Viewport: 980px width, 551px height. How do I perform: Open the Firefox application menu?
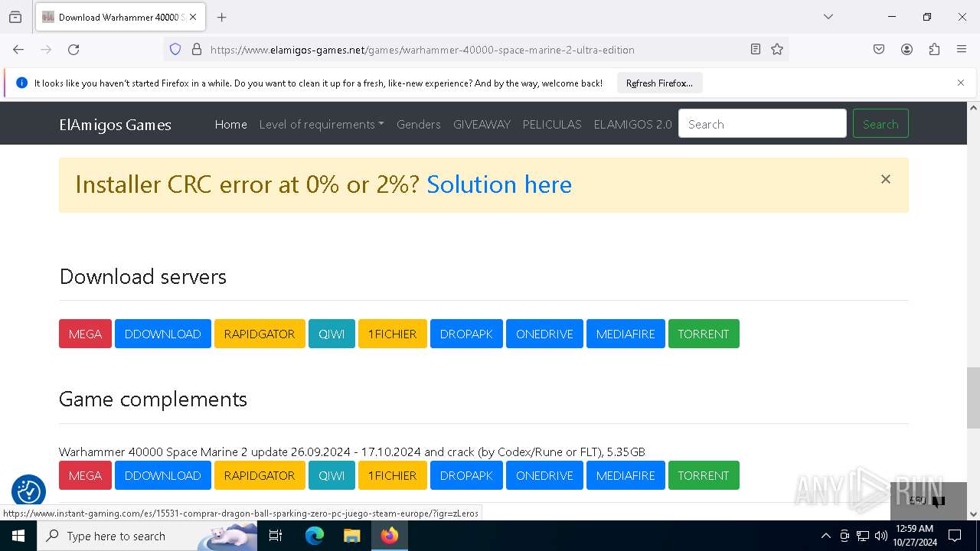(x=962, y=49)
